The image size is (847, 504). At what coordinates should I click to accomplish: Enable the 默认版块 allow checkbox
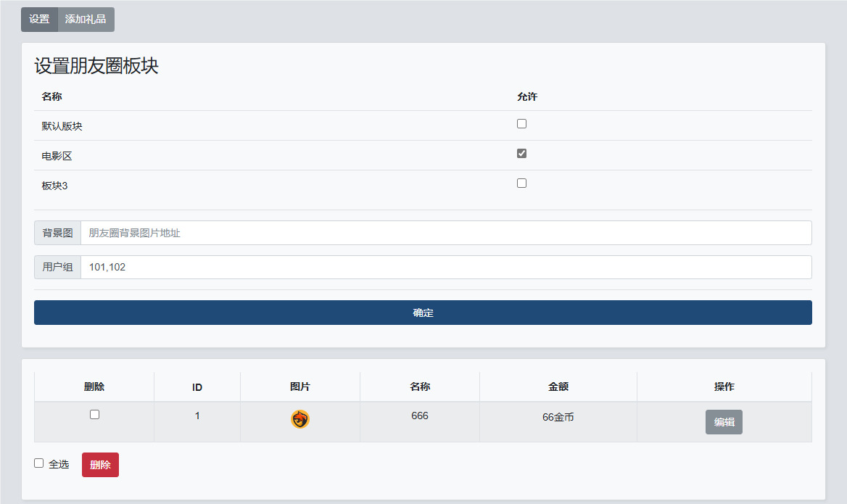click(521, 124)
